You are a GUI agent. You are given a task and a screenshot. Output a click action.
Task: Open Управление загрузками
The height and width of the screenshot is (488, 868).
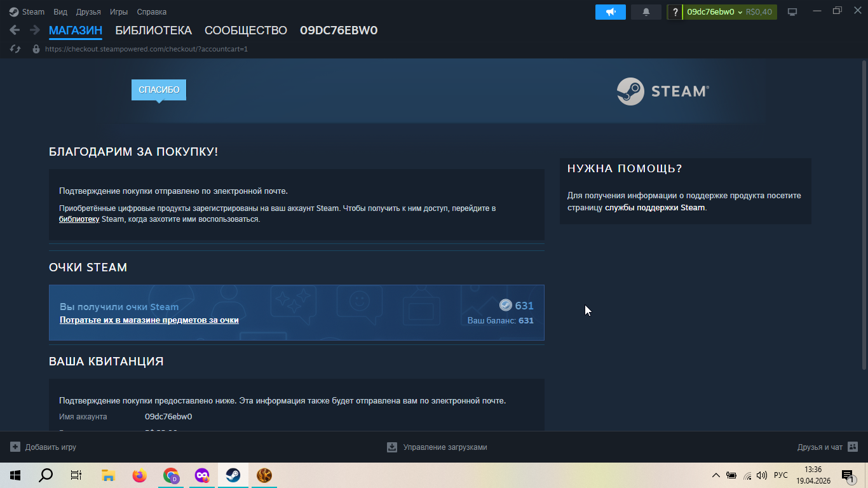click(x=437, y=447)
